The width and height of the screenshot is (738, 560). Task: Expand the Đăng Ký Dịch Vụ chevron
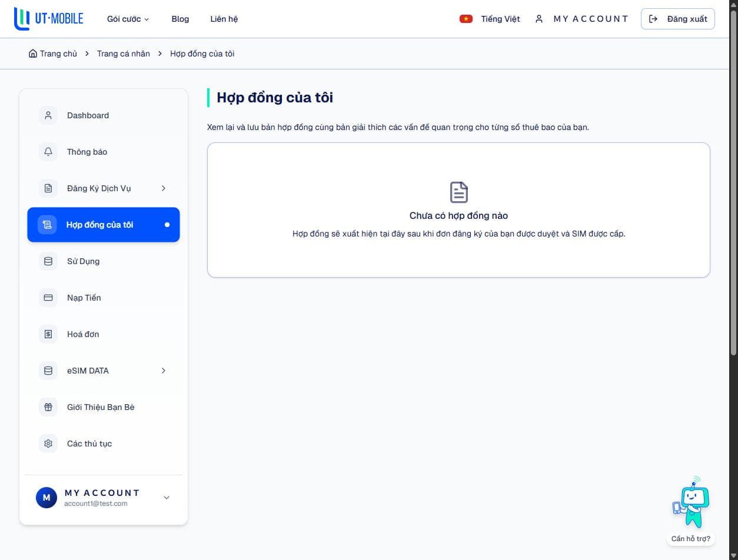164,188
